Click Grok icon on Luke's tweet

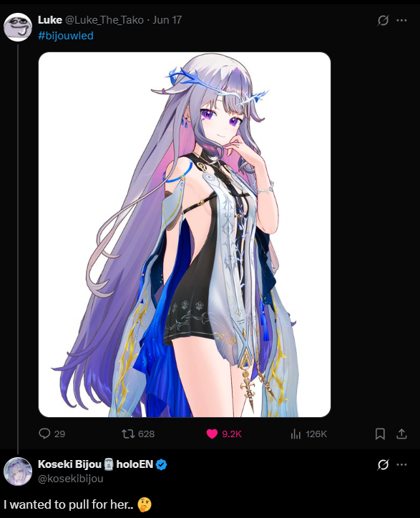(383, 21)
